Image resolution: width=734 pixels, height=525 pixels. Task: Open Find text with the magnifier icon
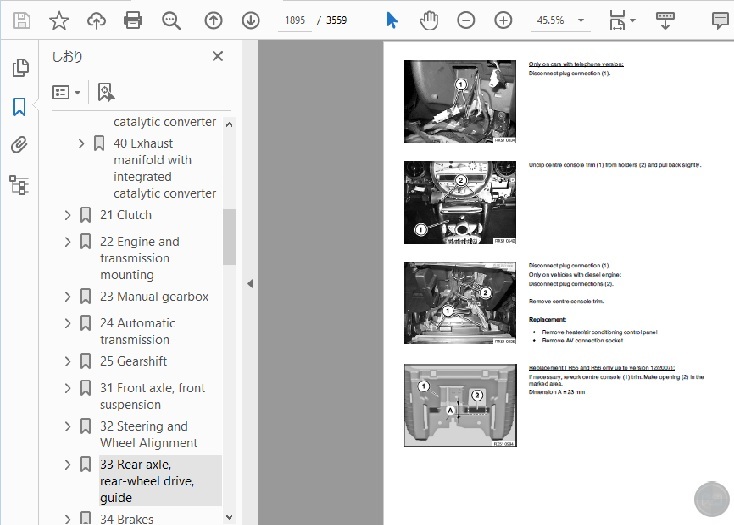click(x=171, y=21)
